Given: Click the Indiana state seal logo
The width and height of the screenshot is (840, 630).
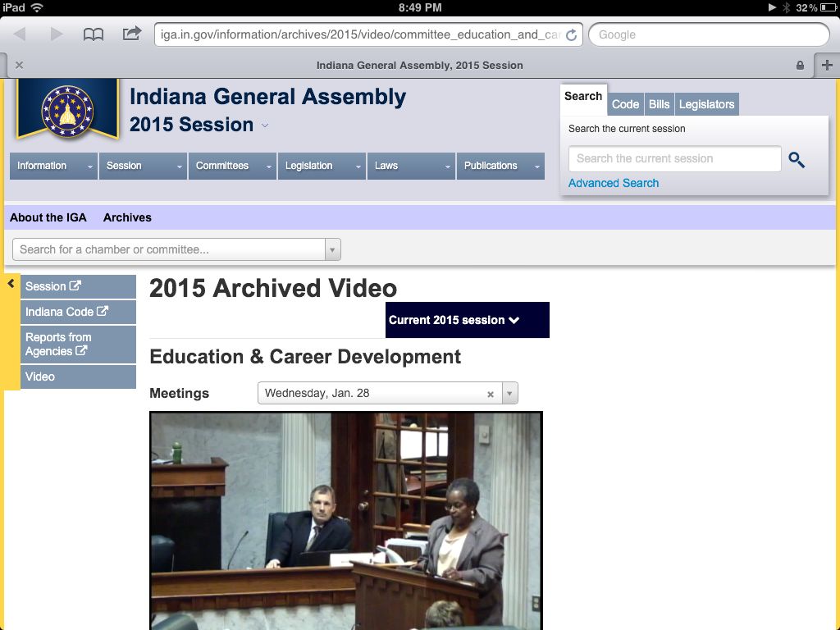Looking at the screenshot, I should click(x=67, y=111).
